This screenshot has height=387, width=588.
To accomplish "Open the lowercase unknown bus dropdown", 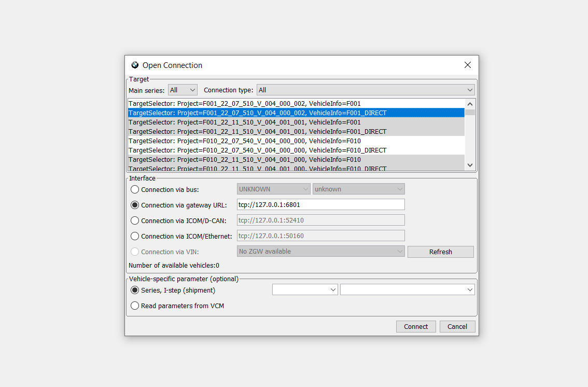I will (x=358, y=189).
